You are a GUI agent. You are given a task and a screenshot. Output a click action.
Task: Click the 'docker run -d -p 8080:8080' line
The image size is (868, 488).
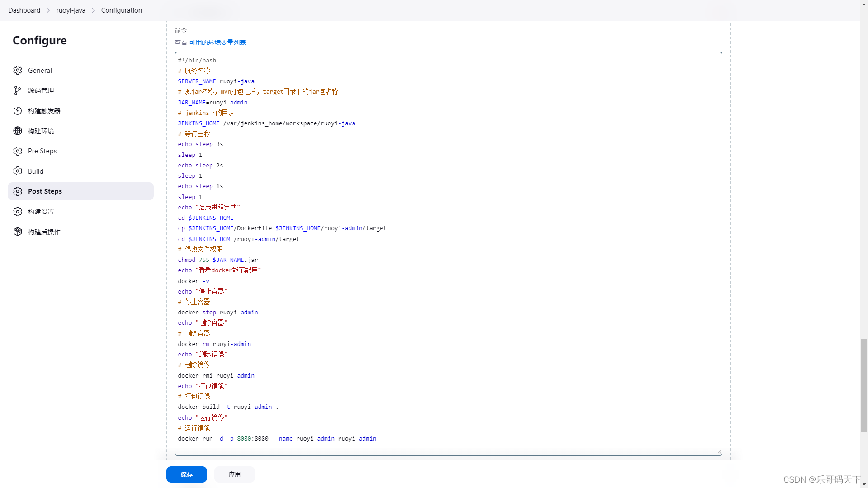click(x=277, y=439)
